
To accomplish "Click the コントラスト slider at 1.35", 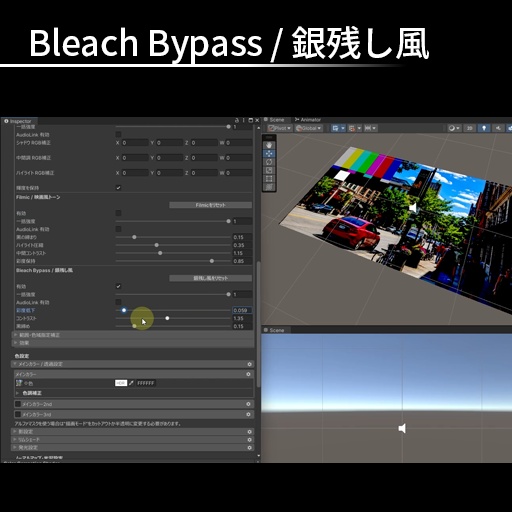I will (x=167, y=318).
